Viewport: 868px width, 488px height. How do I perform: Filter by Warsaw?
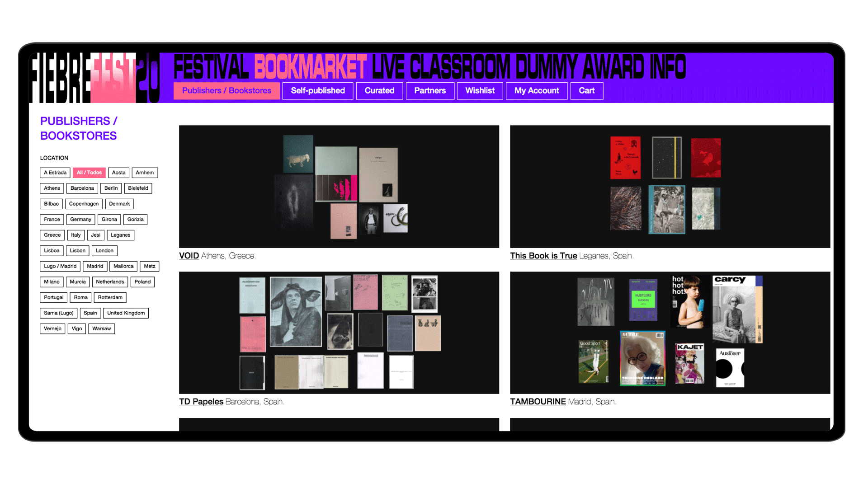click(x=102, y=329)
